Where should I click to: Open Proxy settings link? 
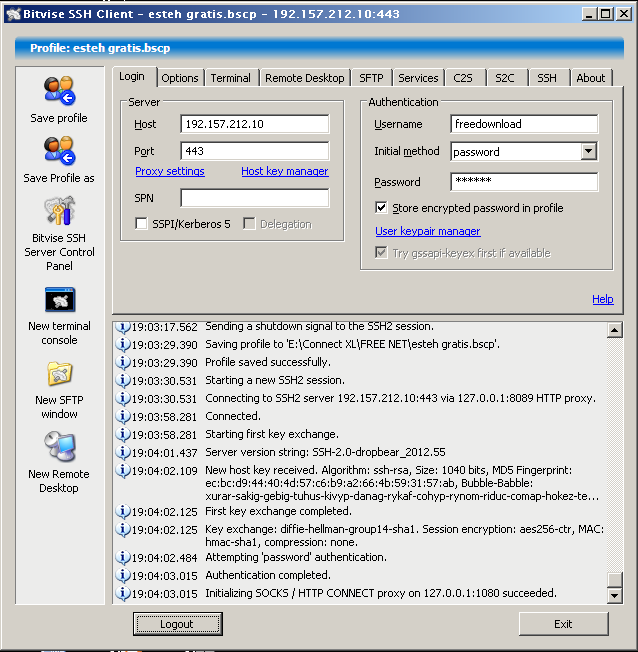coord(170,171)
